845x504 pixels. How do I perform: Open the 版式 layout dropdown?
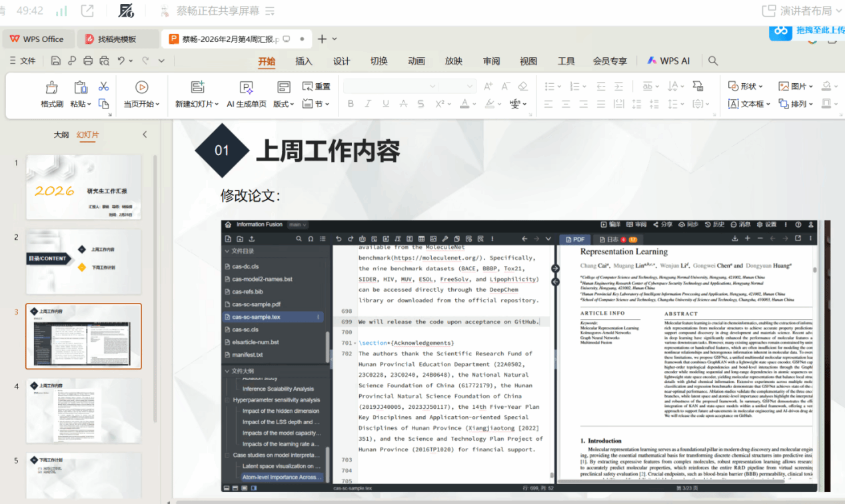(292, 105)
